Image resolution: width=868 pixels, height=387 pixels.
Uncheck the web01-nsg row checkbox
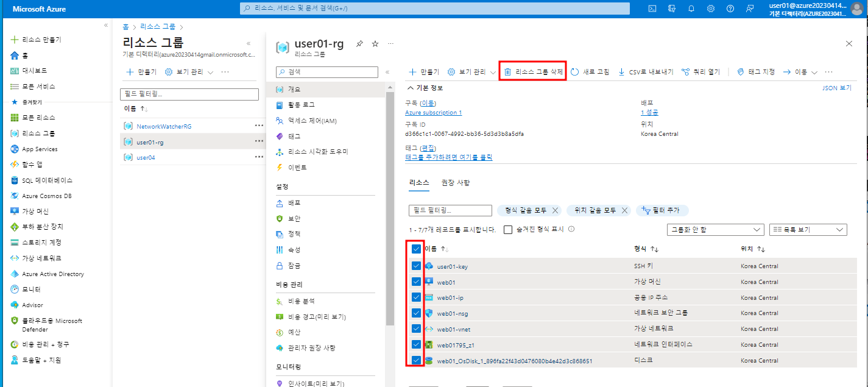tap(416, 313)
